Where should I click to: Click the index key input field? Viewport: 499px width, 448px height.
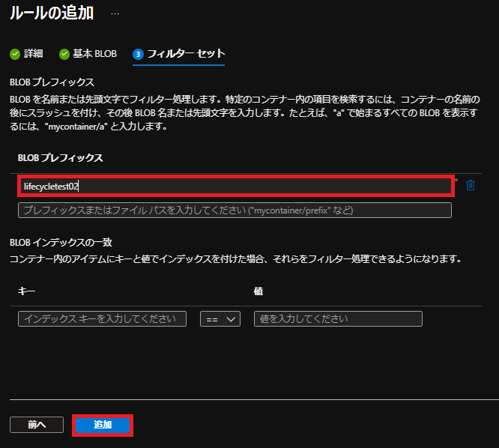coord(102,319)
